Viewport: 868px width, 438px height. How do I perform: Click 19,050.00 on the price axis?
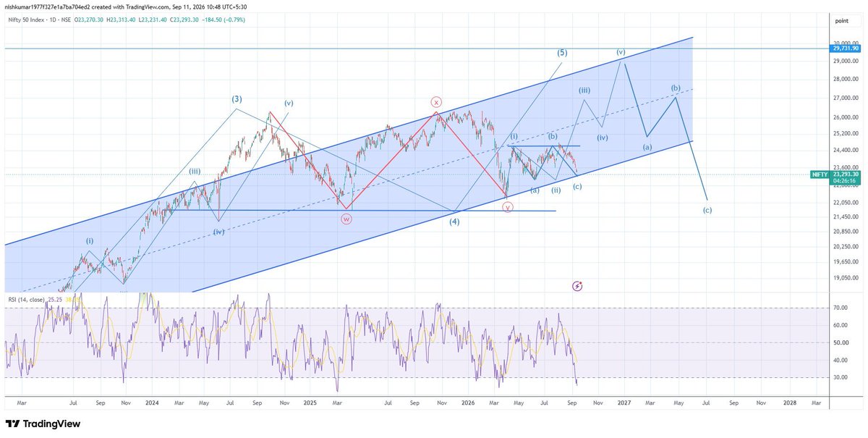coord(846,278)
